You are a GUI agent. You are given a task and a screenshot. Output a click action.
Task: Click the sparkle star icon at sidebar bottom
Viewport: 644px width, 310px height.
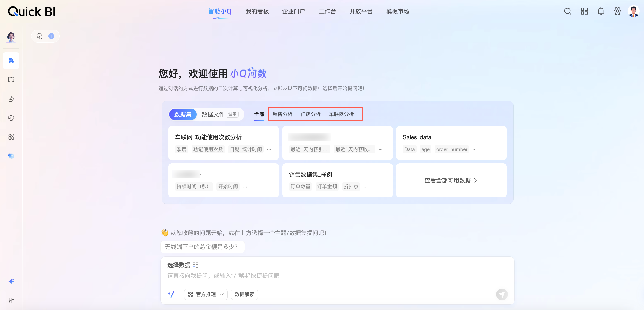pos(11,281)
